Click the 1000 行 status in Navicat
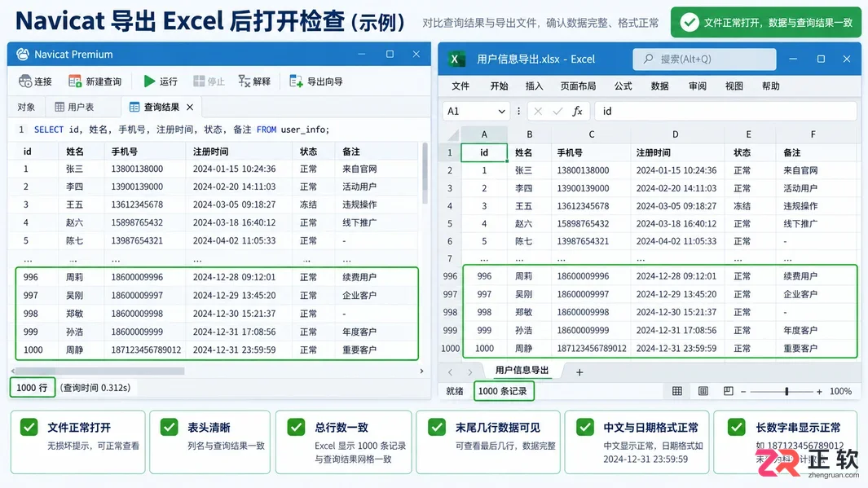 (x=32, y=388)
